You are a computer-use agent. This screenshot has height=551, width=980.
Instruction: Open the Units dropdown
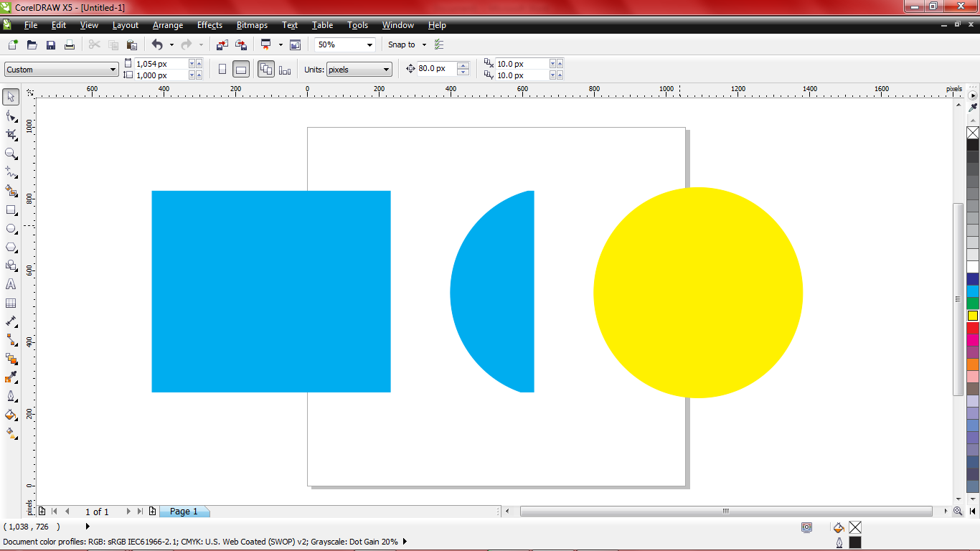click(386, 69)
